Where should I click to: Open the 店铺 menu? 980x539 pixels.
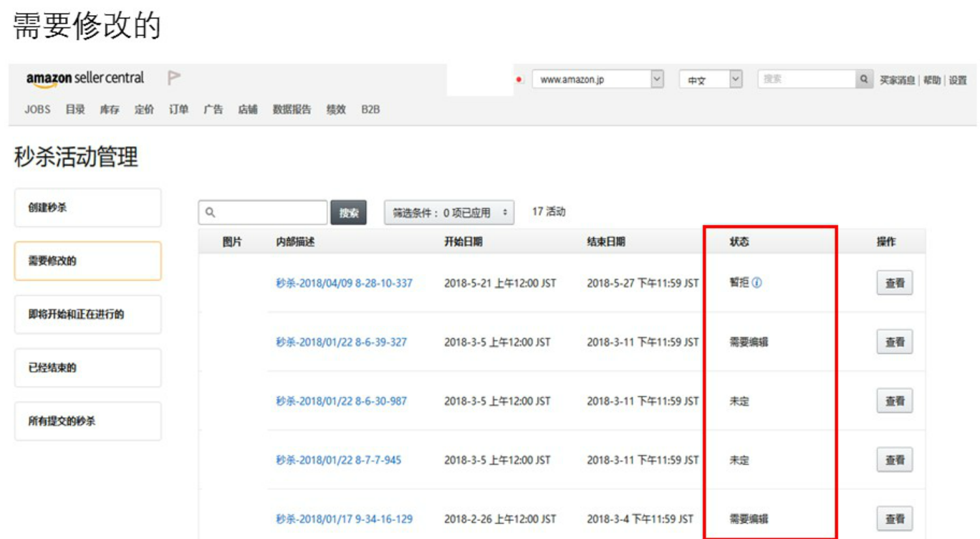click(248, 110)
